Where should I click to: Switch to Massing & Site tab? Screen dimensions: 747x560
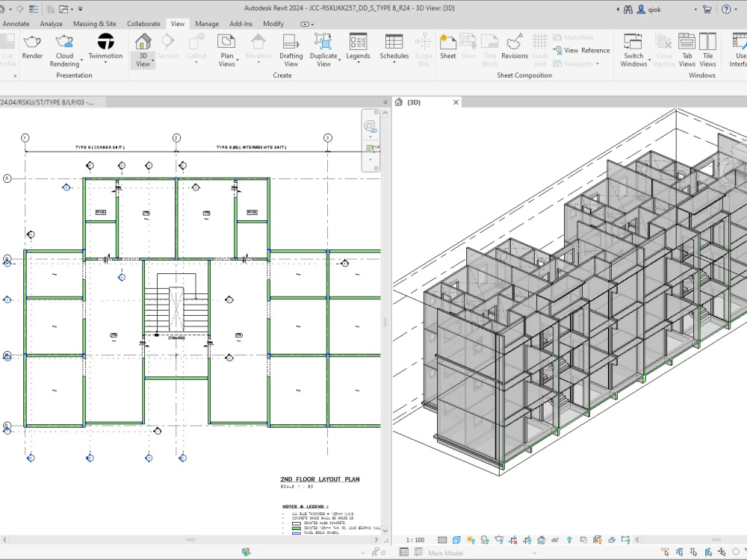pyautogui.click(x=94, y=24)
